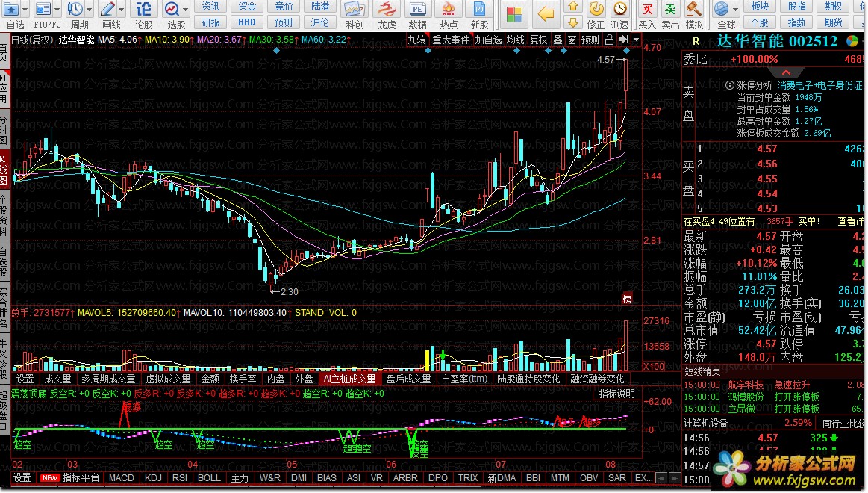Click the yellow up arrow icon

(x=573, y=7)
